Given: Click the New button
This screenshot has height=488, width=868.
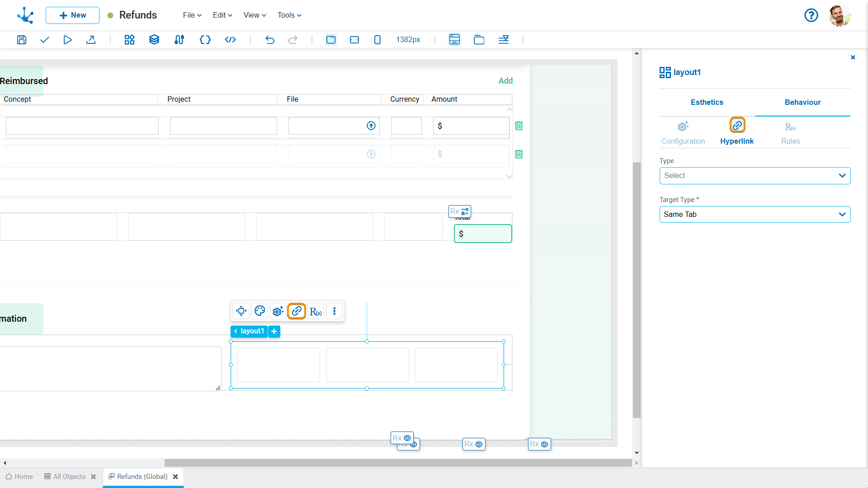Looking at the screenshot, I should coord(72,15).
